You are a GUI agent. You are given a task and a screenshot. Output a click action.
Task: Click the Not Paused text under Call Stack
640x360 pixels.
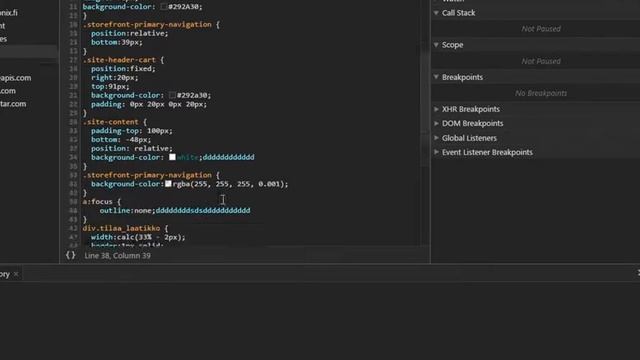(x=541, y=29)
